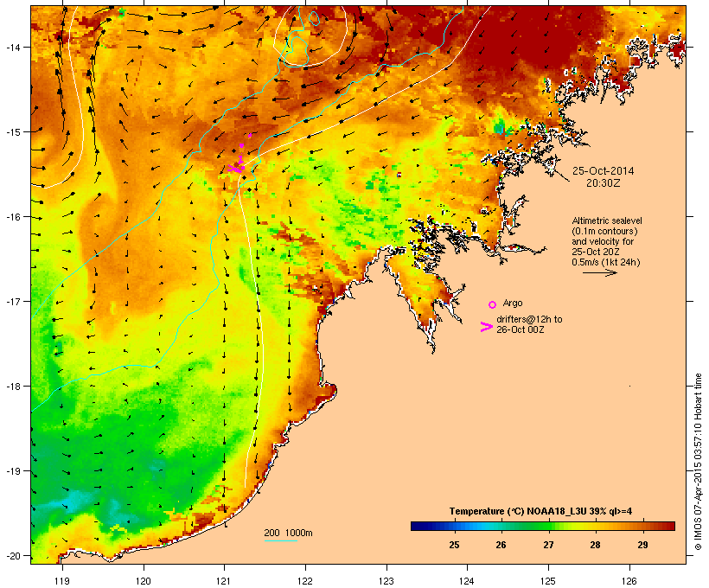This screenshot has height=588, width=709.
Task: Click the 'drifters@12h to' legend label
Action: click(529, 319)
